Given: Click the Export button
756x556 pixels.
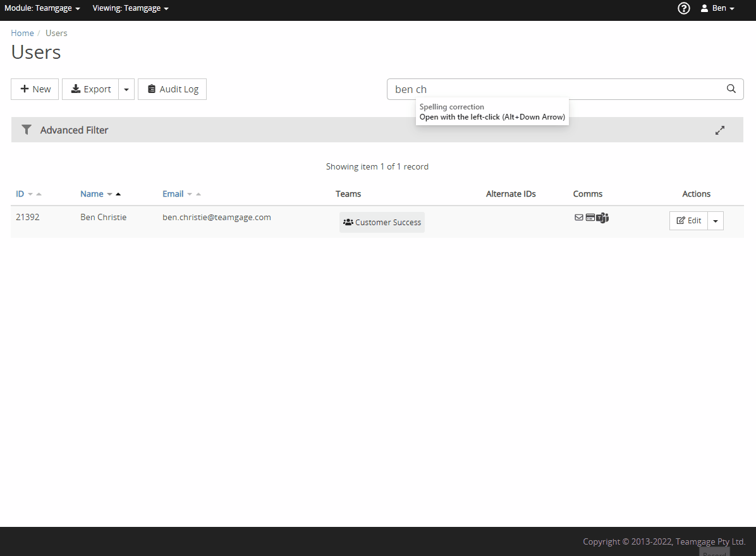Looking at the screenshot, I should point(90,89).
